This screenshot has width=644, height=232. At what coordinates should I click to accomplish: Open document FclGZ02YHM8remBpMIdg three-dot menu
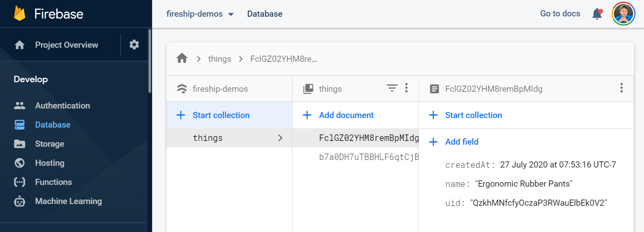tap(621, 88)
